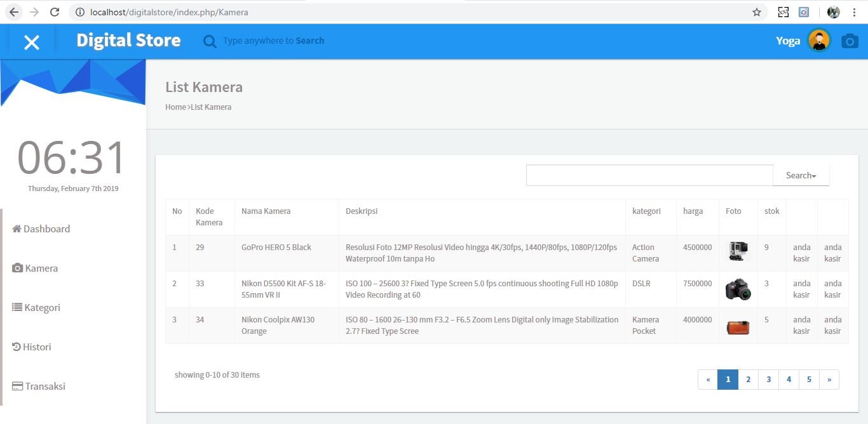868x424 pixels.
Task: Click anda kasir on the GoPro row
Action: [801, 253]
